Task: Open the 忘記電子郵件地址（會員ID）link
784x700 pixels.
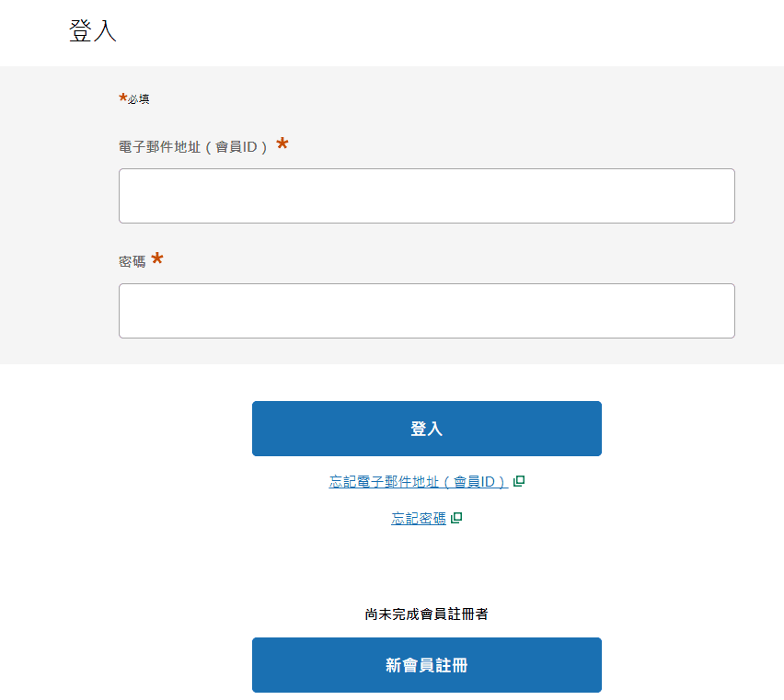Action: [418, 481]
